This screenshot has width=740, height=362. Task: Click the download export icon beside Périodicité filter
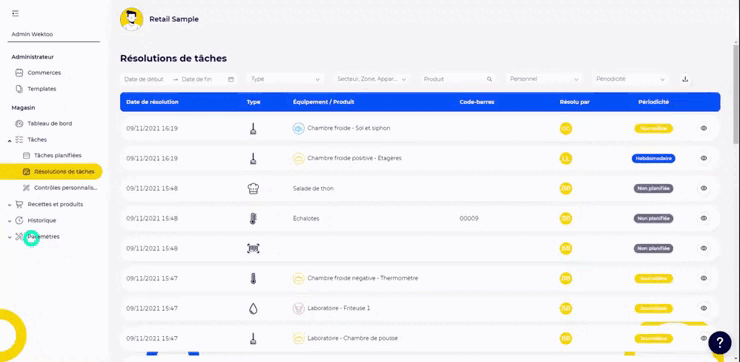coord(685,79)
